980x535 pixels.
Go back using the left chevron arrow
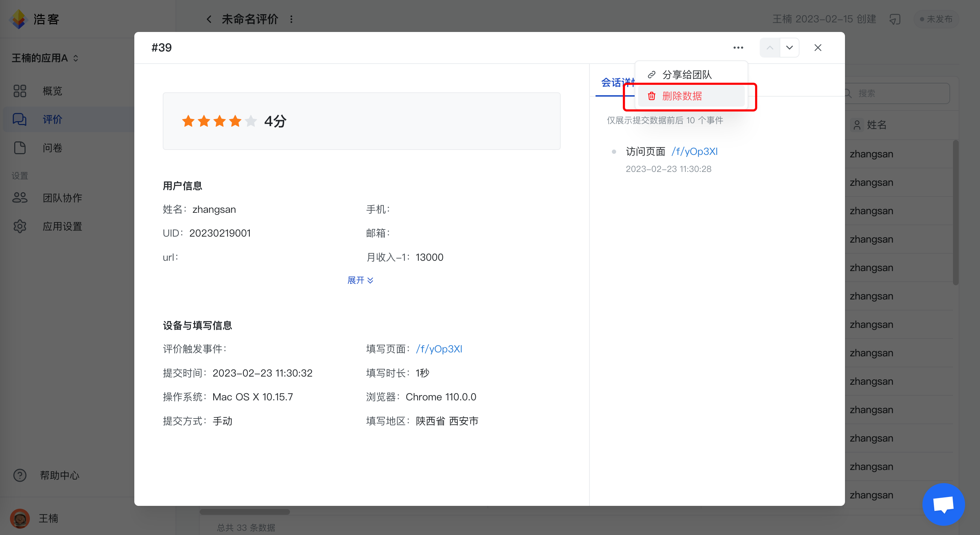pos(209,19)
